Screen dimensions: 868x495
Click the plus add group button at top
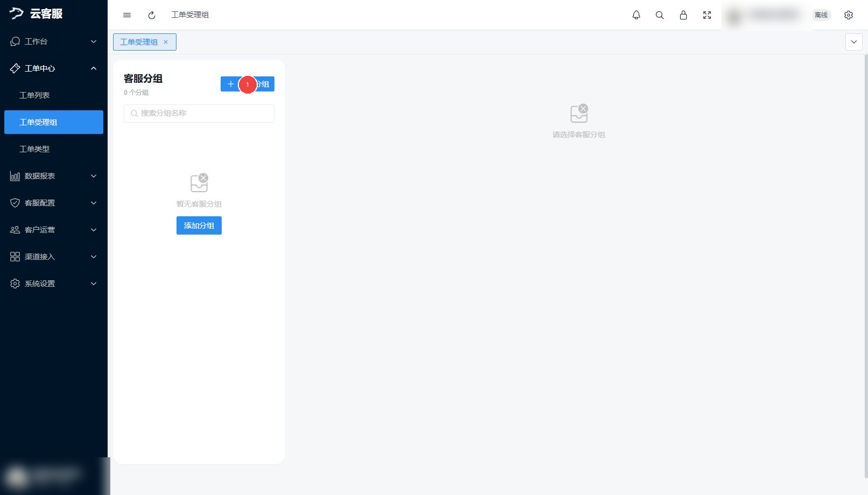tap(248, 84)
